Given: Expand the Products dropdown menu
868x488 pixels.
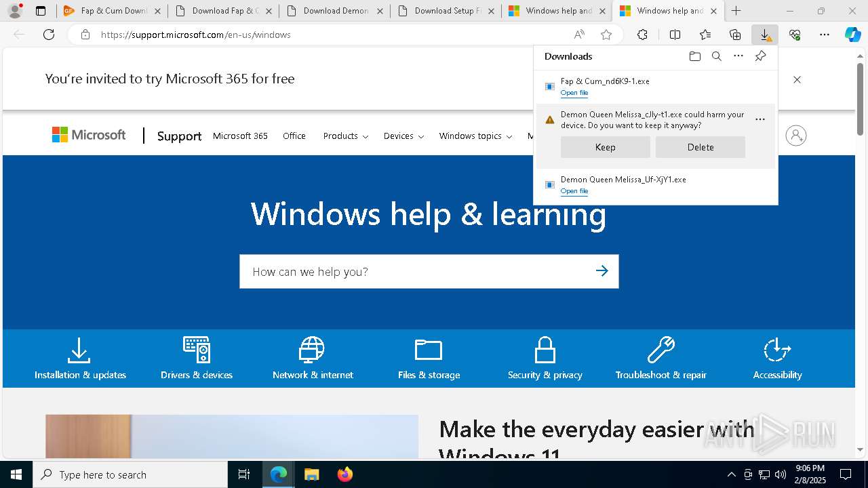Looking at the screenshot, I should (x=345, y=136).
